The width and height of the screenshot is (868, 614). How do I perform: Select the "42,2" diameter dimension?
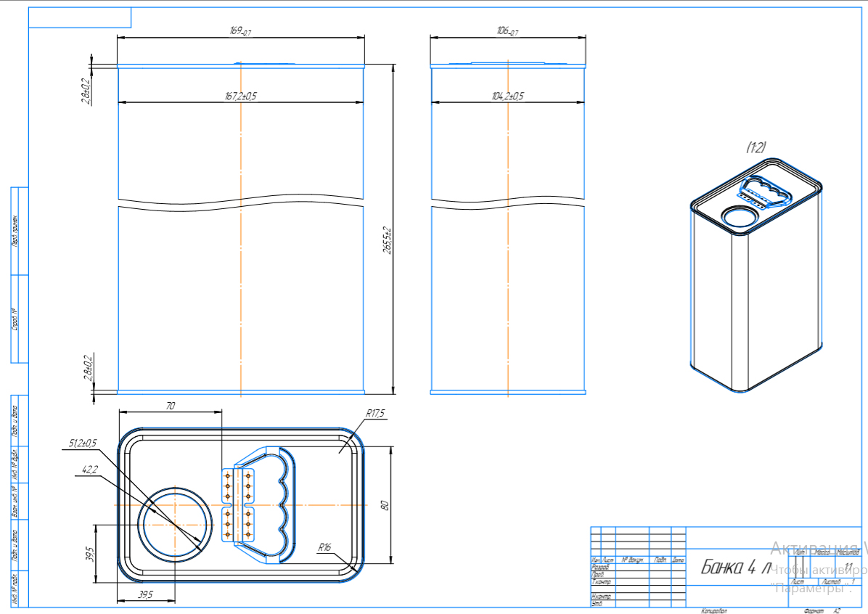[x=90, y=470]
